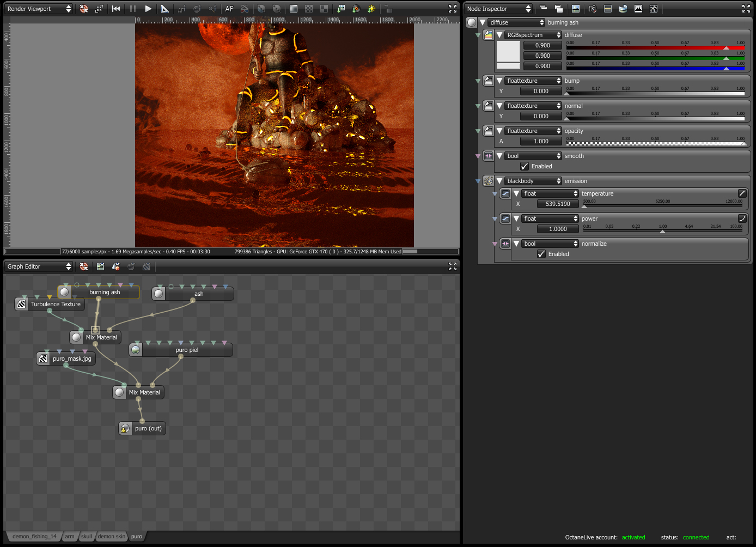
Task: Switch to the arm tab
Action: [70, 537]
